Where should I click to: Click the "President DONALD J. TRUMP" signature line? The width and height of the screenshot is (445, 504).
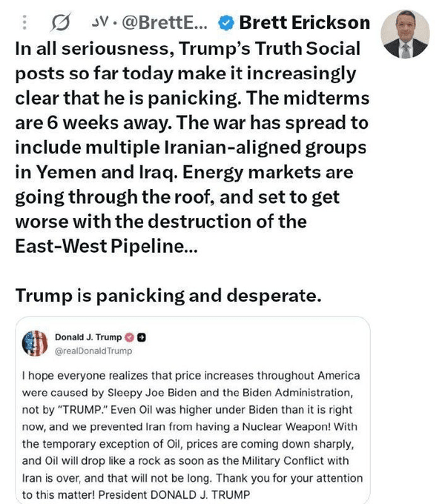click(x=174, y=494)
